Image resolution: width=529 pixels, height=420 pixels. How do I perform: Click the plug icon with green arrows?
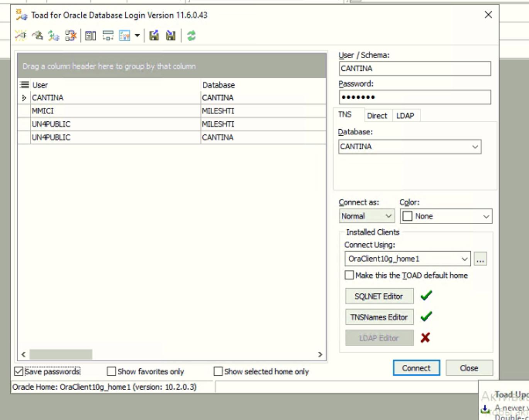[54, 36]
